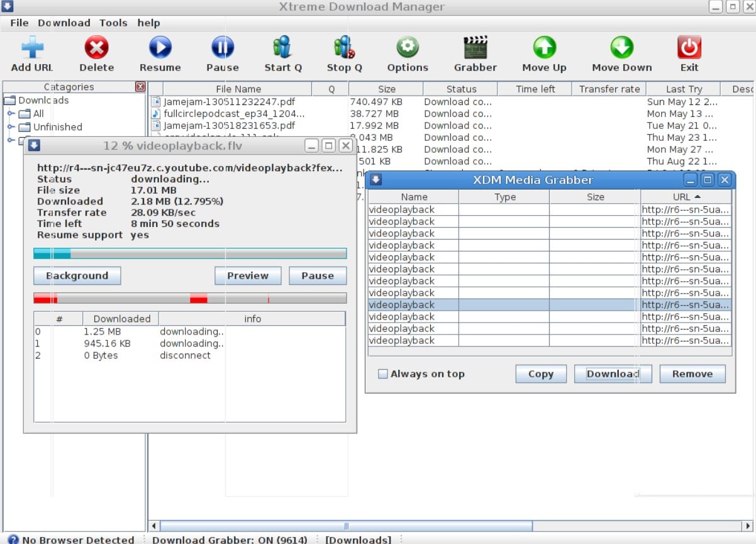Open Options gear icon
This screenshot has height=544, width=756.
[407, 47]
